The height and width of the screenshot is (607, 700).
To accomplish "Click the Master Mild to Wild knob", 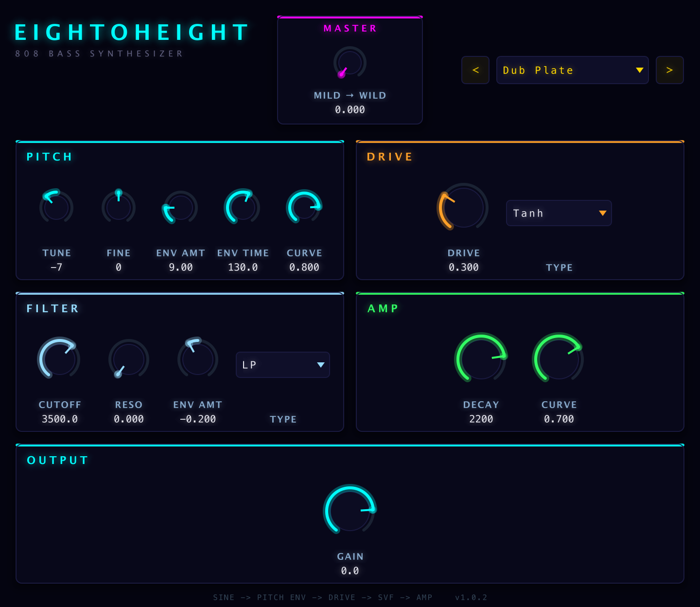I will (350, 63).
